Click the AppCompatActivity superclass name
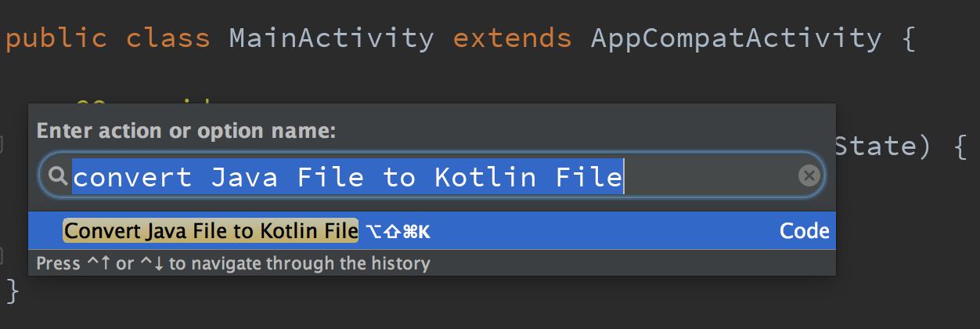 (x=736, y=38)
